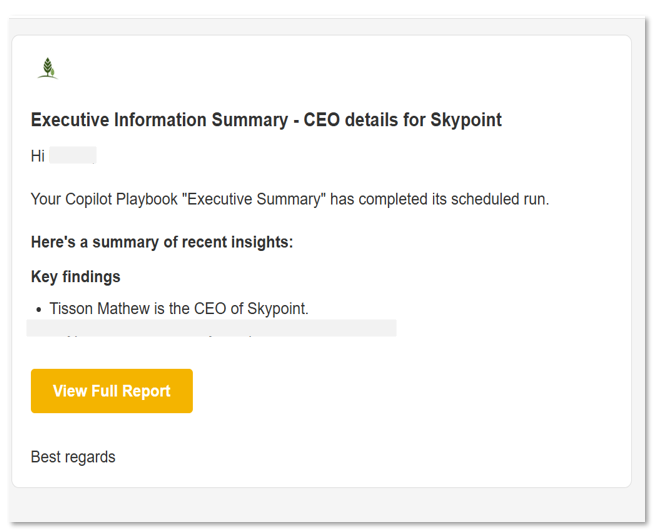Screen dimensions: 654x531
Task: Click the green leaf logo icon
Action: coord(47,68)
